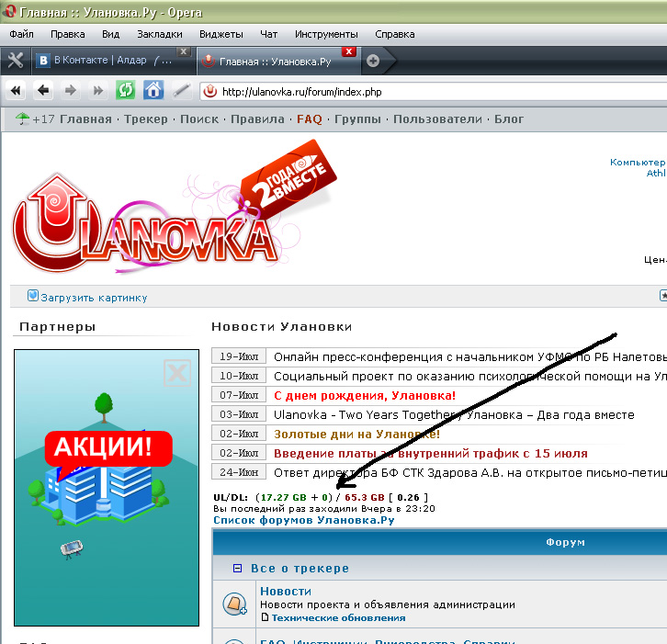Open news 'Социальный проект по оказанию' item
This screenshot has height=644, width=667.
tap(470, 377)
